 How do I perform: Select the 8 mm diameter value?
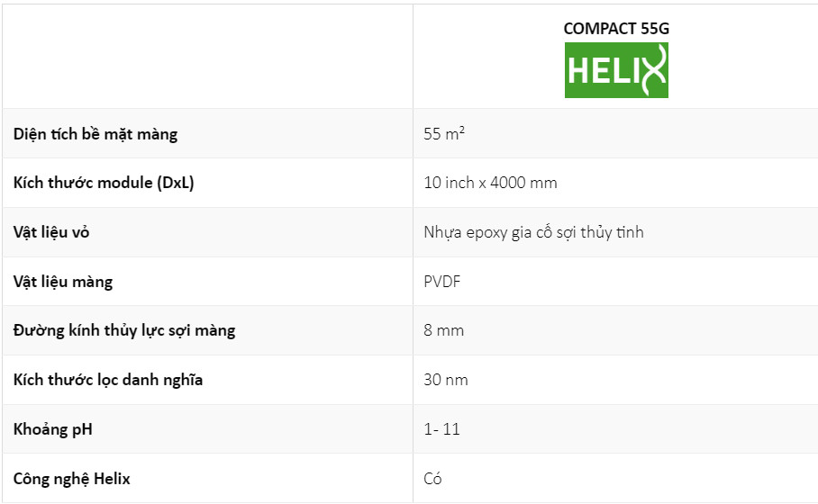point(443,330)
